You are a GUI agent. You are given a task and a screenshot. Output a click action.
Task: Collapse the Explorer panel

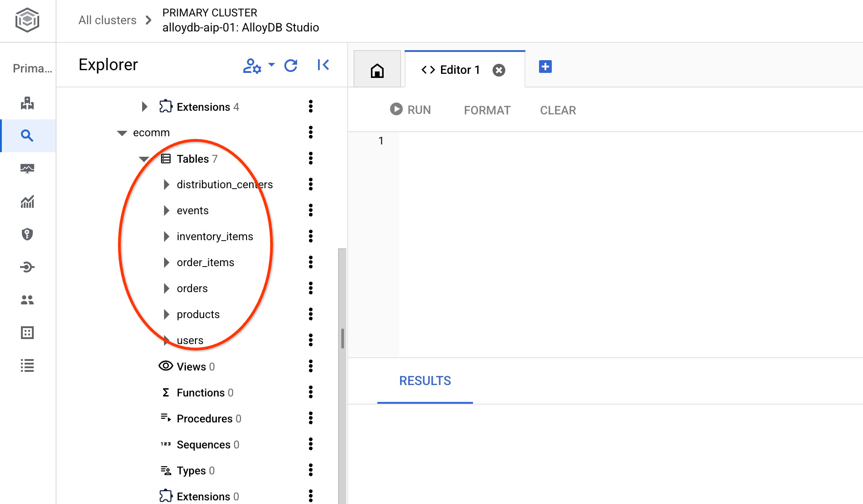[323, 65]
